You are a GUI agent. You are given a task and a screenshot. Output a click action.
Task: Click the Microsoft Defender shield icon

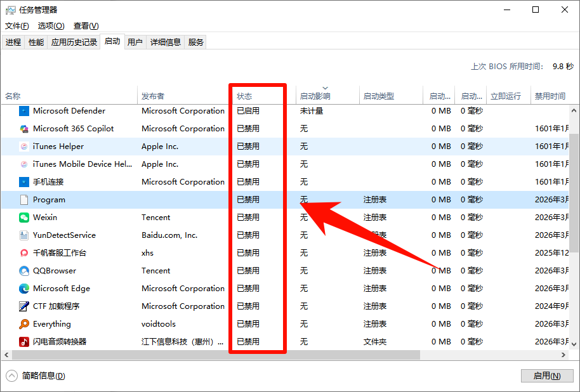tap(24, 111)
